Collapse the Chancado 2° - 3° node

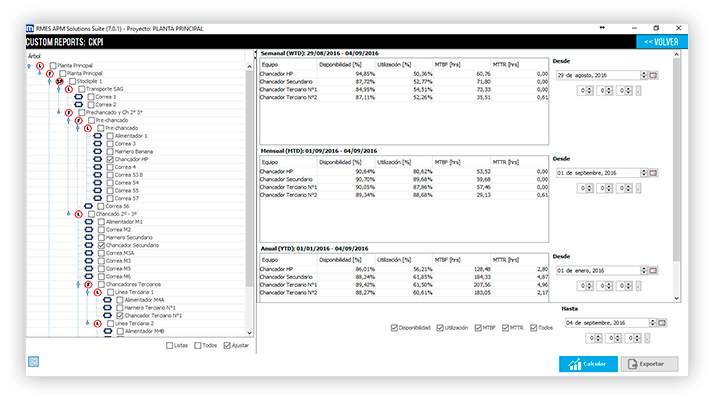tap(68, 214)
